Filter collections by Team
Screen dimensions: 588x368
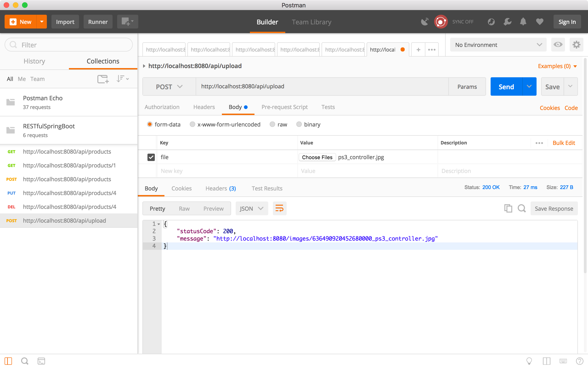point(37,79)
